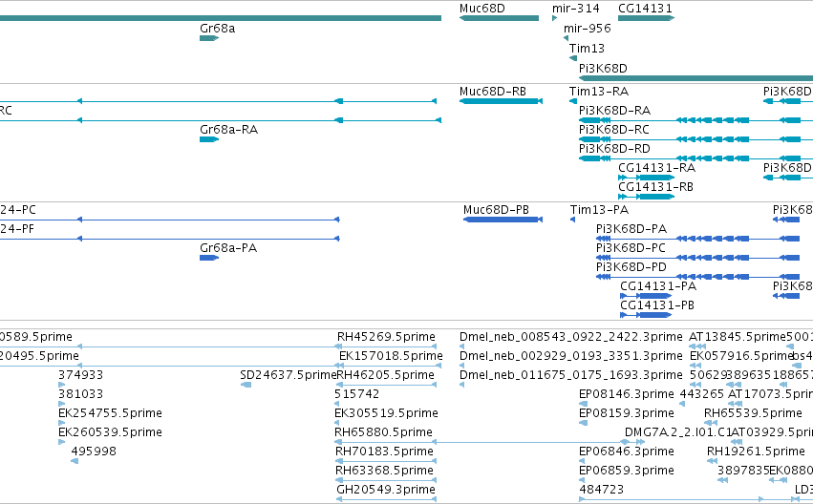The image size is (813, 504).
Task: Click the 374933 EST label
Action: click(80, 375)
